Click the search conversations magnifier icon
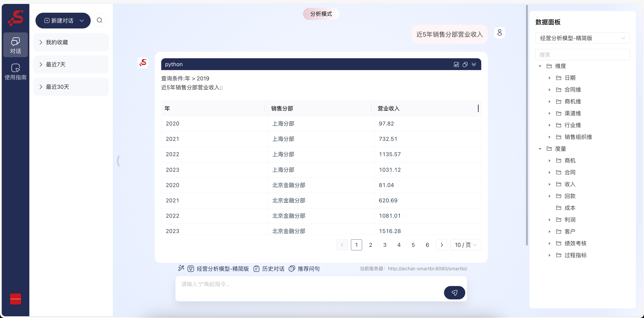Screen dimensions: 644x318 pos(99,20)
